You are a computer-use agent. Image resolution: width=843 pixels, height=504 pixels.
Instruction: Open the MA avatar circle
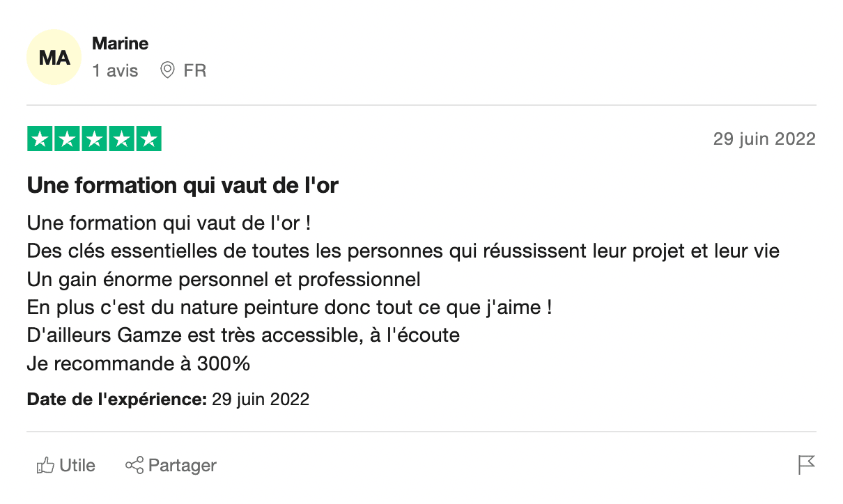54,58
